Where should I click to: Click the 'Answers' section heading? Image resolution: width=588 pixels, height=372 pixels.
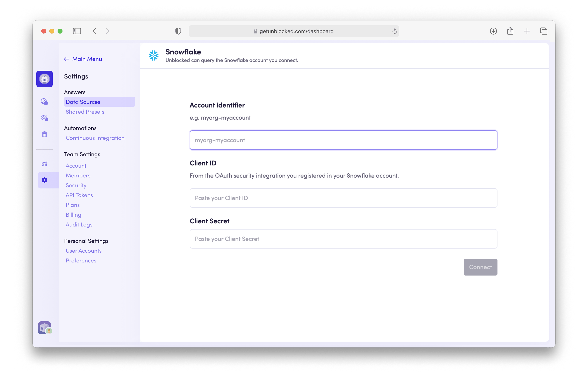(x=75, y=92)
